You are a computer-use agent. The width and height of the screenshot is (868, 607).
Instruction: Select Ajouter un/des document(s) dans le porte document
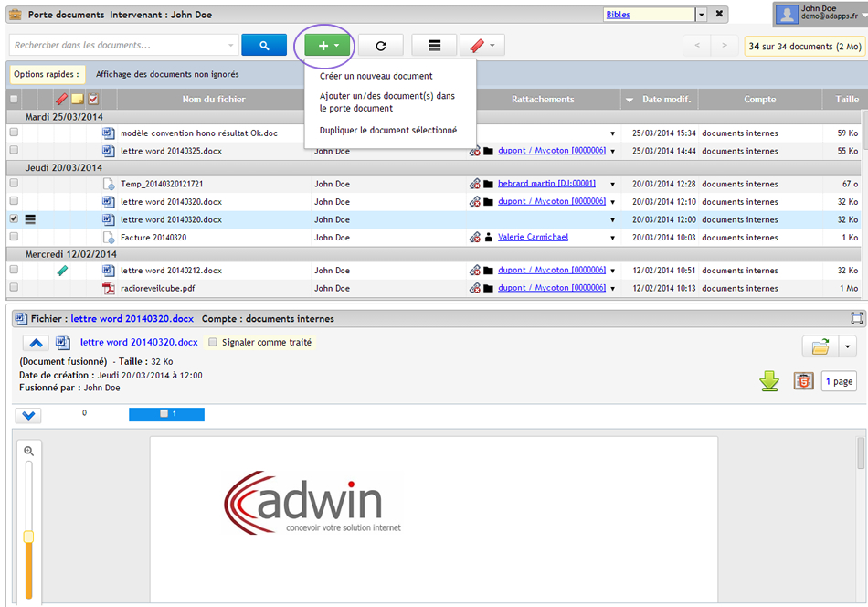click(387, 101)
